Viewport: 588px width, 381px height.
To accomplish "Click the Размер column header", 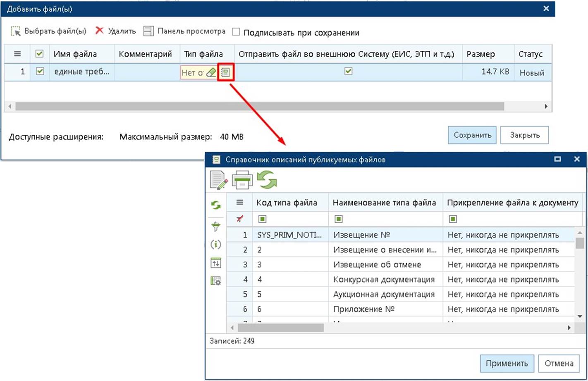I will pyautogui.click(x=488, y=54).
